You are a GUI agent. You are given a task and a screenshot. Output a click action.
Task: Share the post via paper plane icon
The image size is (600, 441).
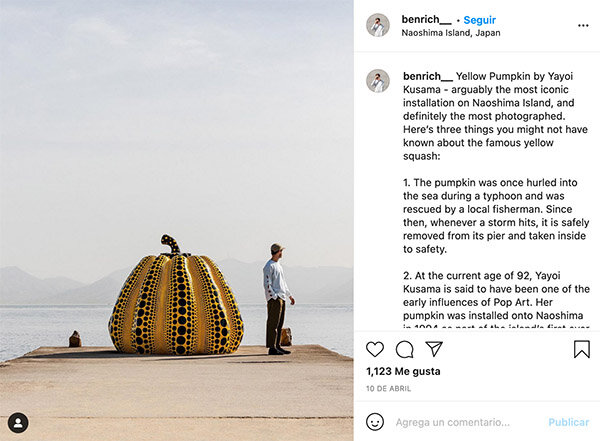[434, 349]
